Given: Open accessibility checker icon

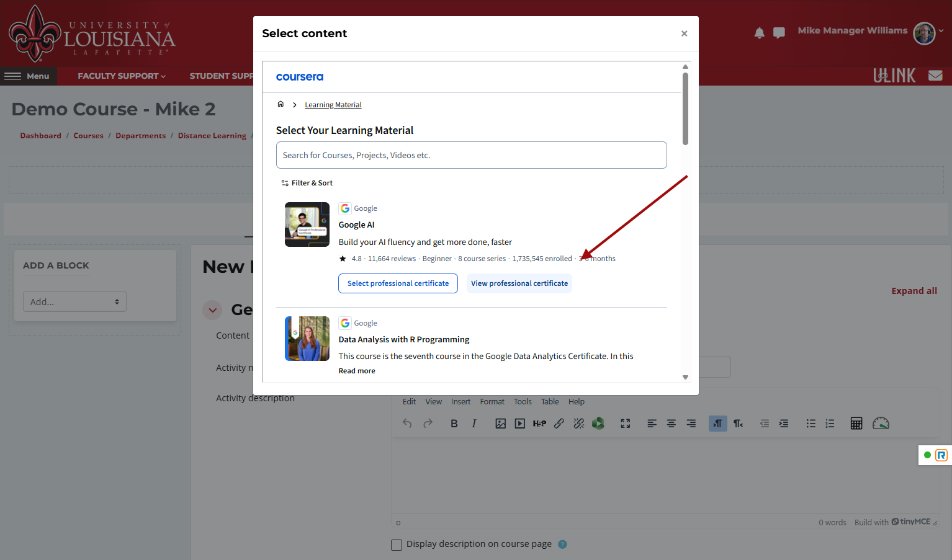Looking at the screenshot, I should [881, 424].
